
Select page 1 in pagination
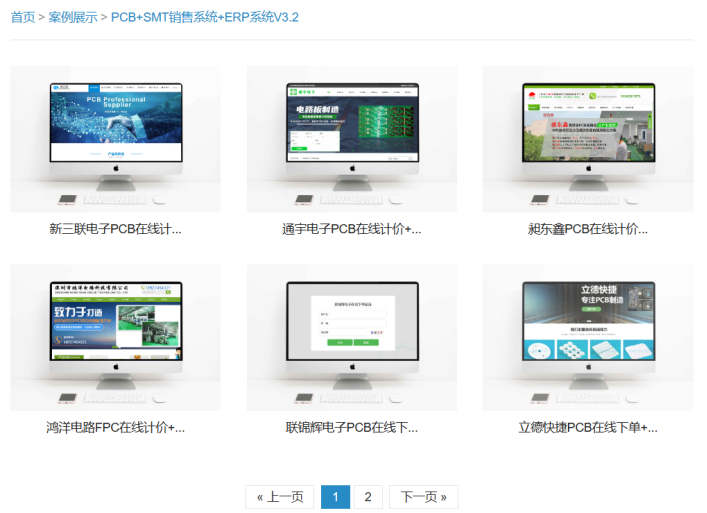[335, 497]
